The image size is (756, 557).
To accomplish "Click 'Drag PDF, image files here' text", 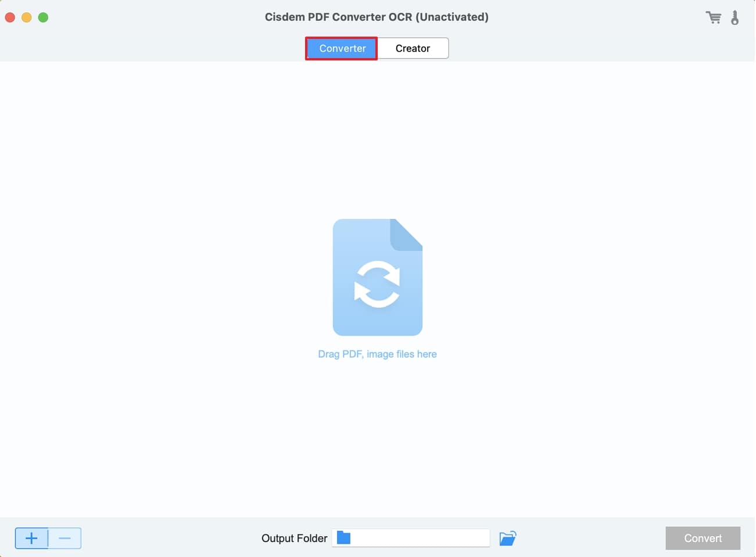I will coord(377,354).
